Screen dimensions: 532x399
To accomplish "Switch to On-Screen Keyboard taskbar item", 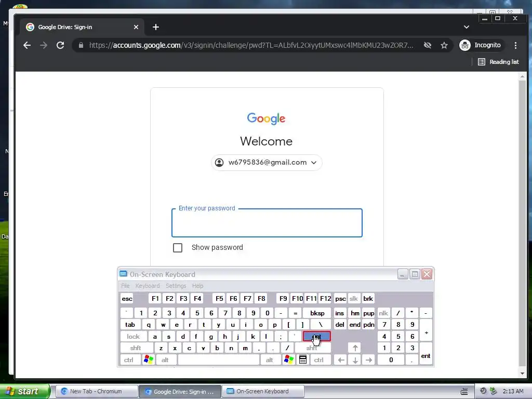I will pyautogui.click(x=262, y=392).
